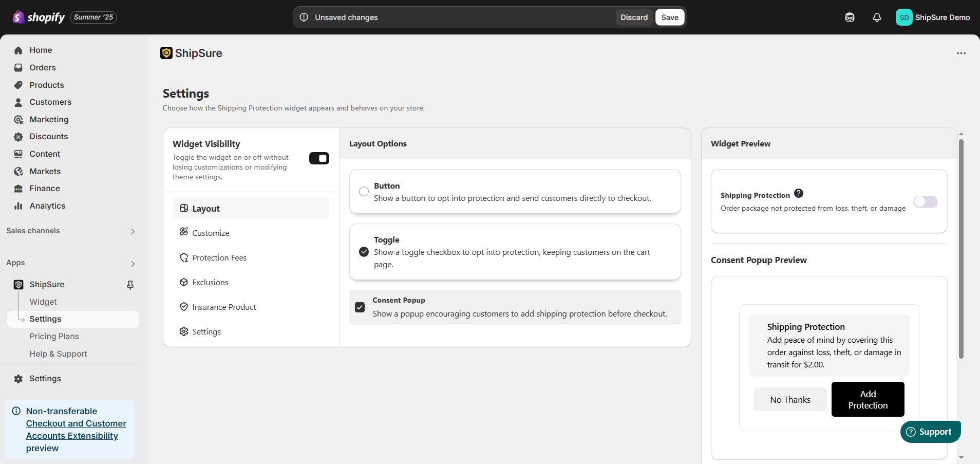Open the Exclusions tab

click(251, 282)
